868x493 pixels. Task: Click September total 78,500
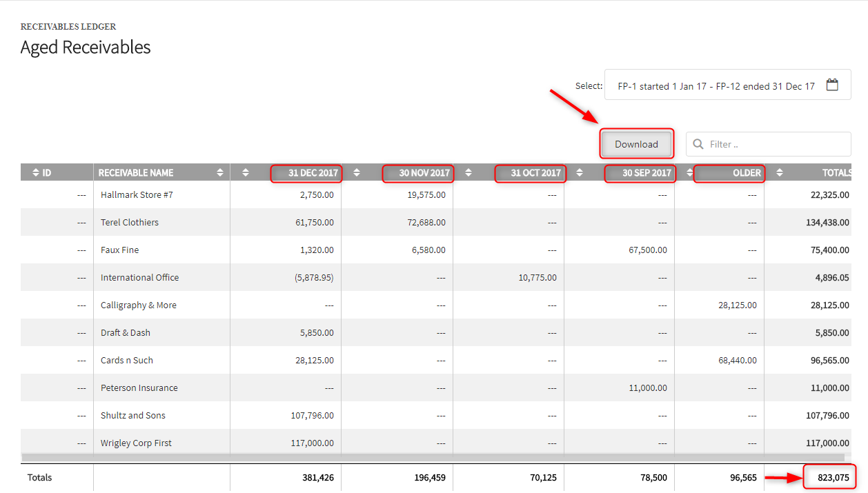654,477
